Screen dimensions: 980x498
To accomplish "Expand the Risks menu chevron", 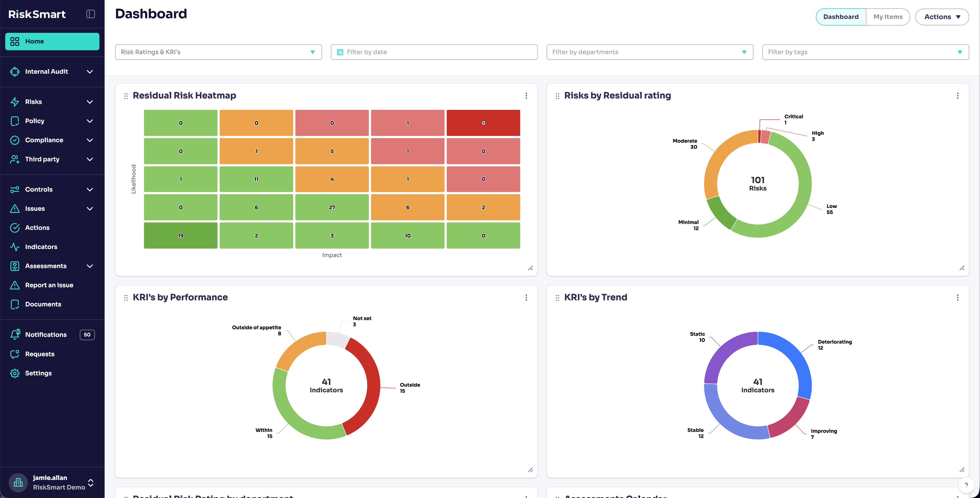I will (90, 102).
